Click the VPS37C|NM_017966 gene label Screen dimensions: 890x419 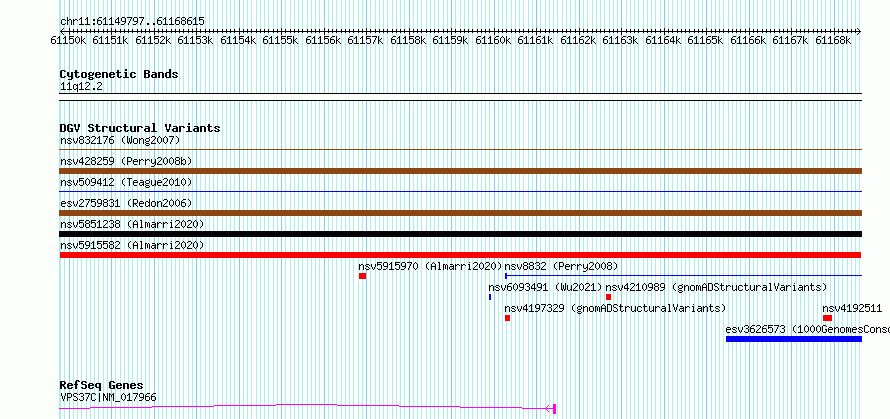pos(108,398)
